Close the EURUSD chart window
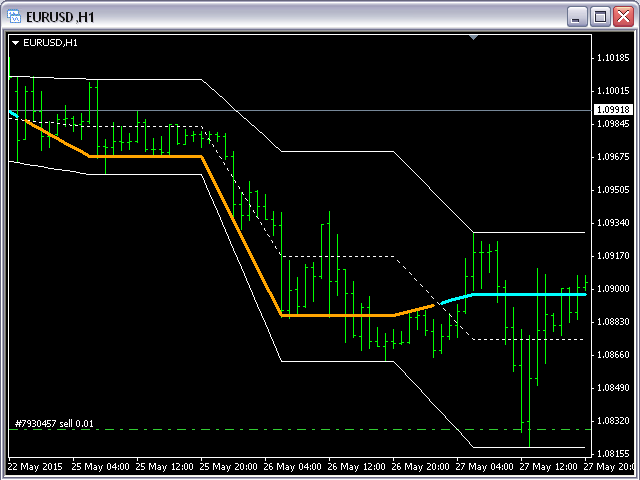 coord(624,17)
